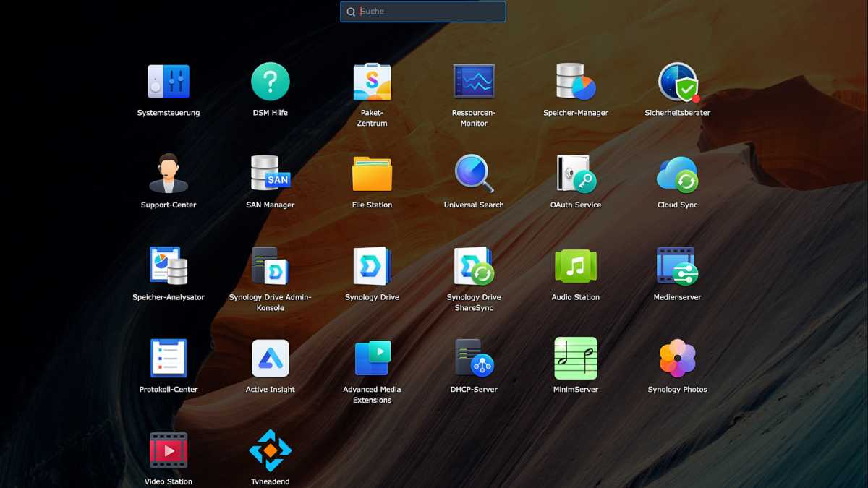Start the DHCP-Server app

coord(474,358)
